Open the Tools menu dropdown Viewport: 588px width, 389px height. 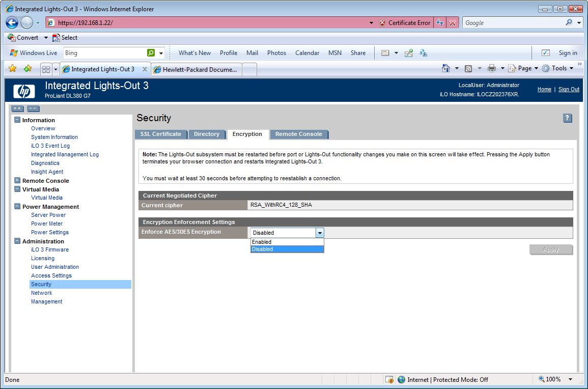pos(557,68)
